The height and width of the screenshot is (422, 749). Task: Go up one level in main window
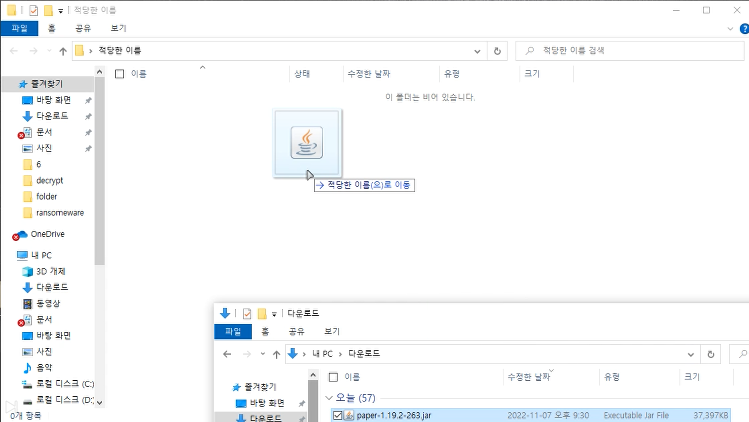63,51
